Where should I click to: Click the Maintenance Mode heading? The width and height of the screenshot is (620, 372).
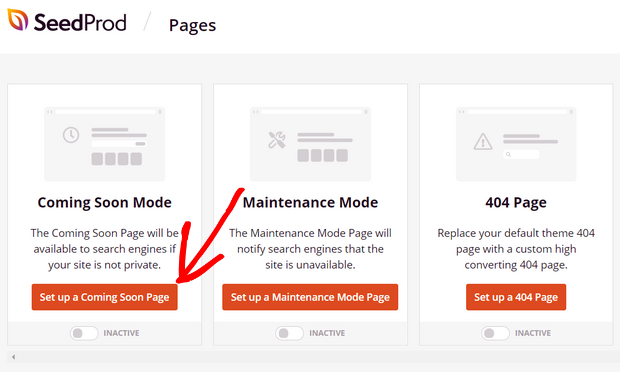[x=310, y=202]
